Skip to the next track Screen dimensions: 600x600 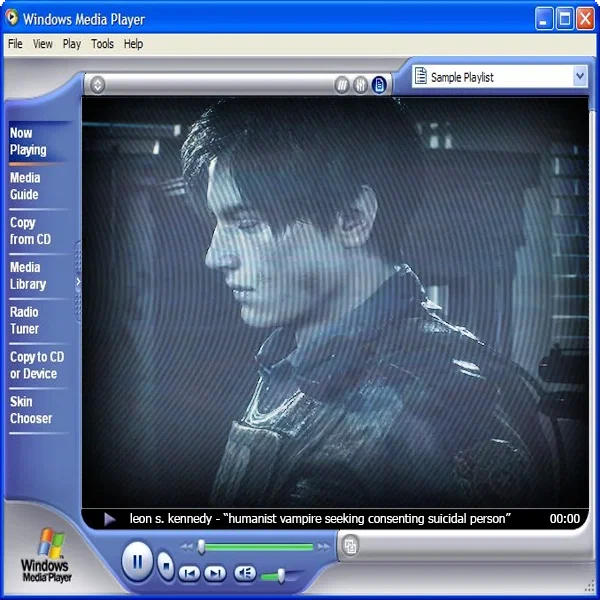point(215,573)
